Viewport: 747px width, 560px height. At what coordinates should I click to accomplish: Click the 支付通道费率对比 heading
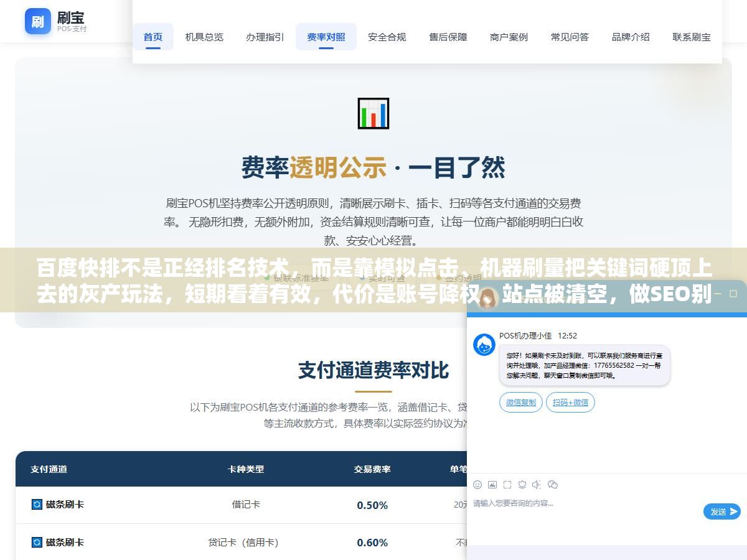pos(374,370)
